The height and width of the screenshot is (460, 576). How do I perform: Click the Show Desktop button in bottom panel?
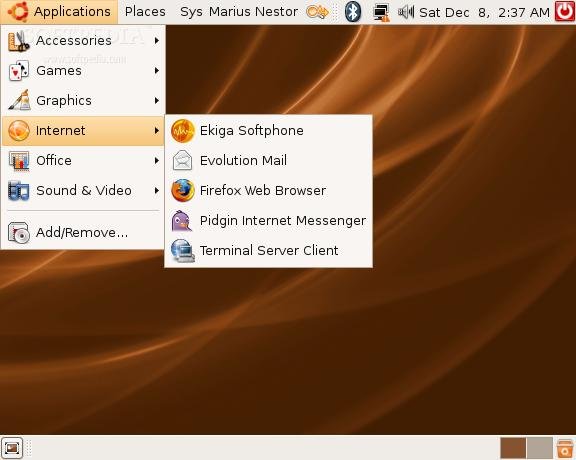point(12,448)
